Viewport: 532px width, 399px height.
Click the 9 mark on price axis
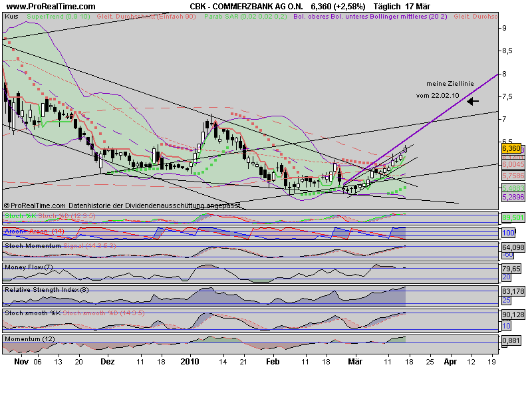tap(504, 28)
